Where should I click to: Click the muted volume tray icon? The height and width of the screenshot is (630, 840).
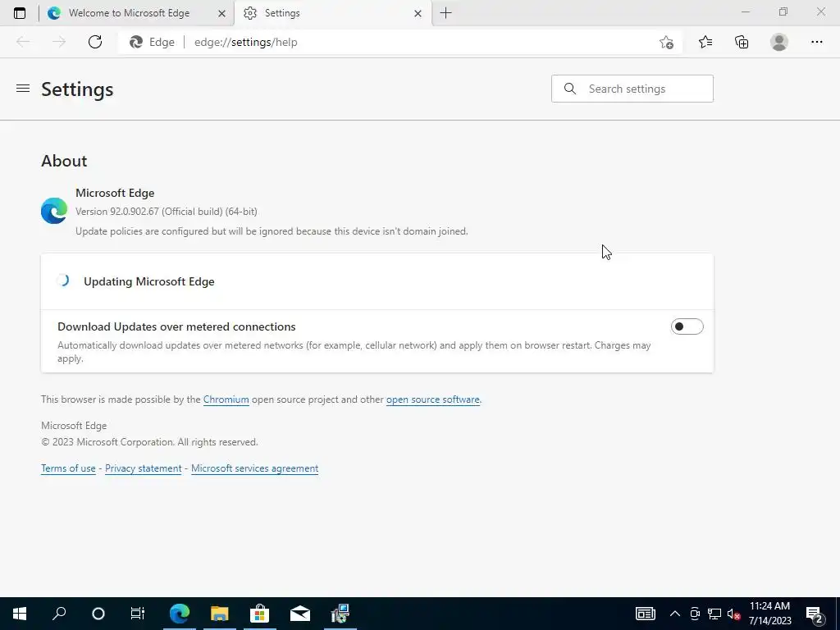pos(734,614)
